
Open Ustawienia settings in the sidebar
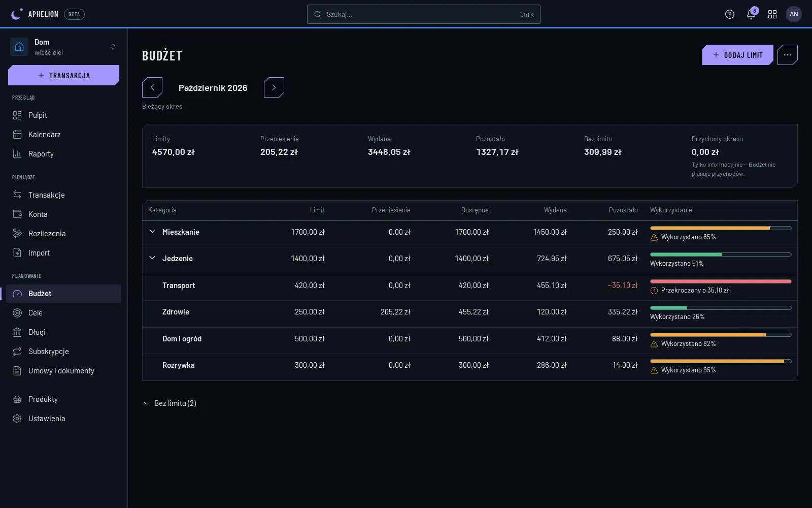pos(64,419)
